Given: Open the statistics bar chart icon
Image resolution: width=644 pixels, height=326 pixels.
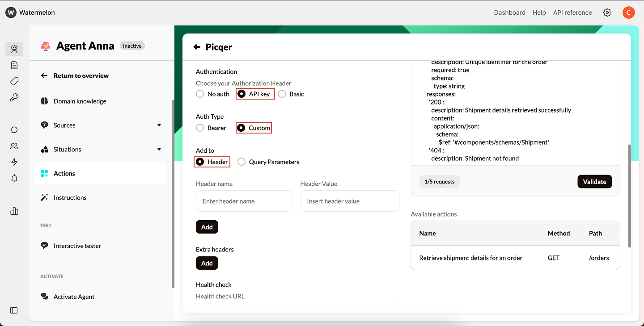Looking at the screenshot, I should coord(14,211).
